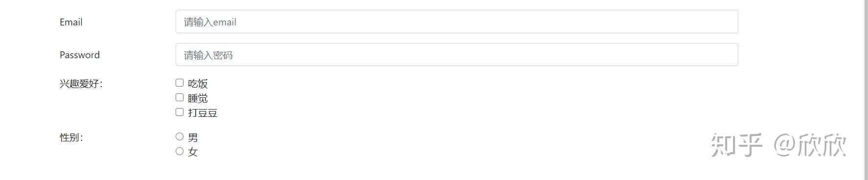Click the 吃饭 label text
This screenshot has width=868, height=180.
(198, 84)
